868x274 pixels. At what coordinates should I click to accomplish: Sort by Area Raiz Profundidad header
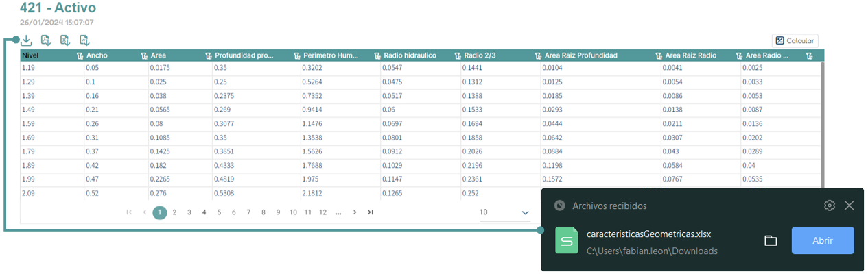pyautogui.click(x=581, y=55)
